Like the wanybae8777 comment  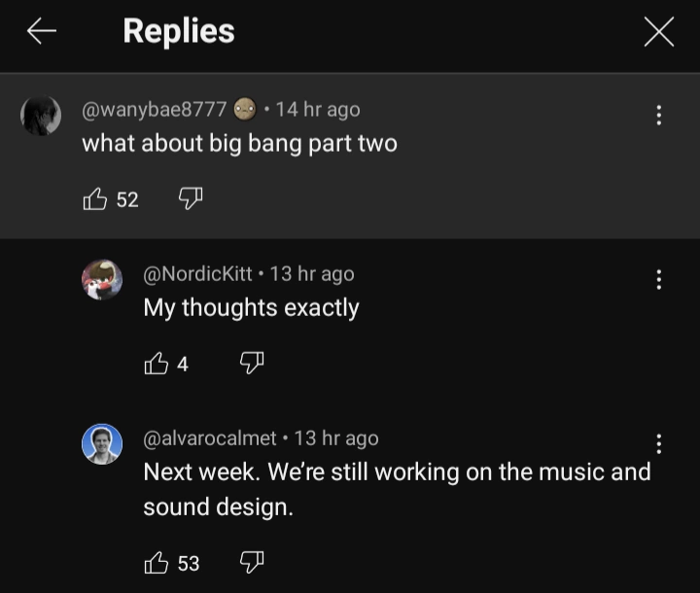coord(95,199)
